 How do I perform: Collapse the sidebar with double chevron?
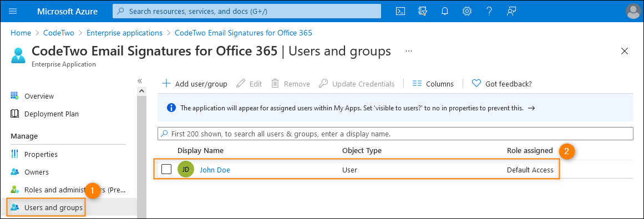point(140,80)
